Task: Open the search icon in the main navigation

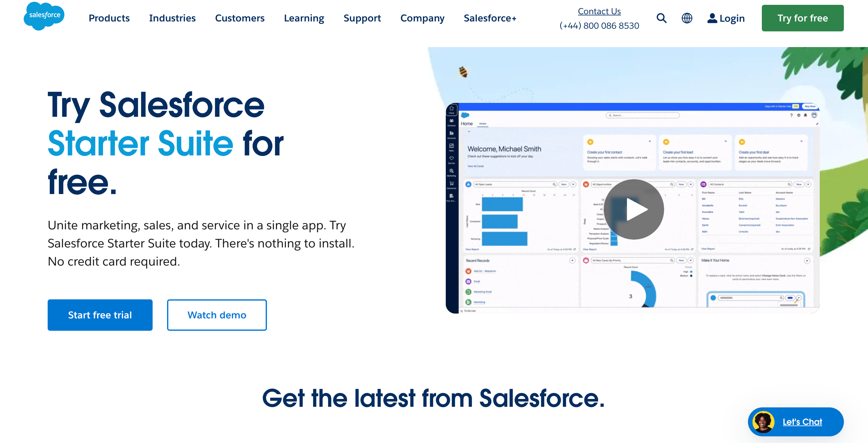Action: (x=661, y=18)
